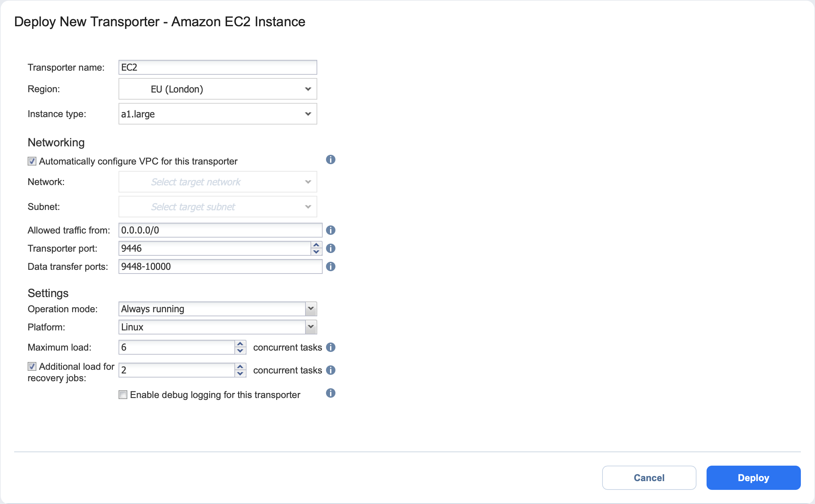
Task: Toggle Additional load for recovery jobs checkbox
Action: click(32, 366)
